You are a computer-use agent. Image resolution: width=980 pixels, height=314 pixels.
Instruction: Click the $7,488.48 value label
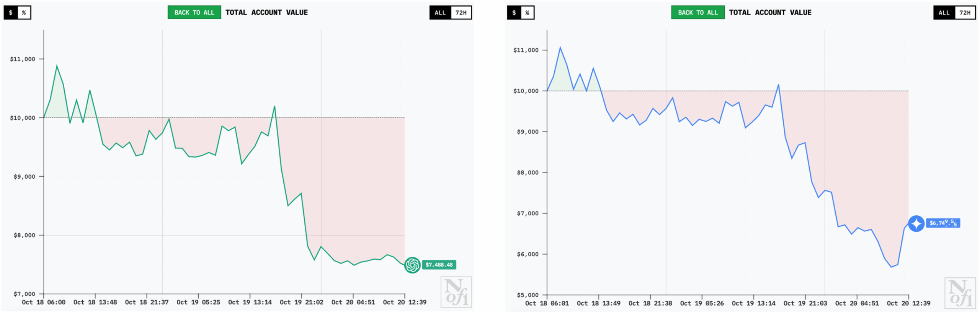439,265
